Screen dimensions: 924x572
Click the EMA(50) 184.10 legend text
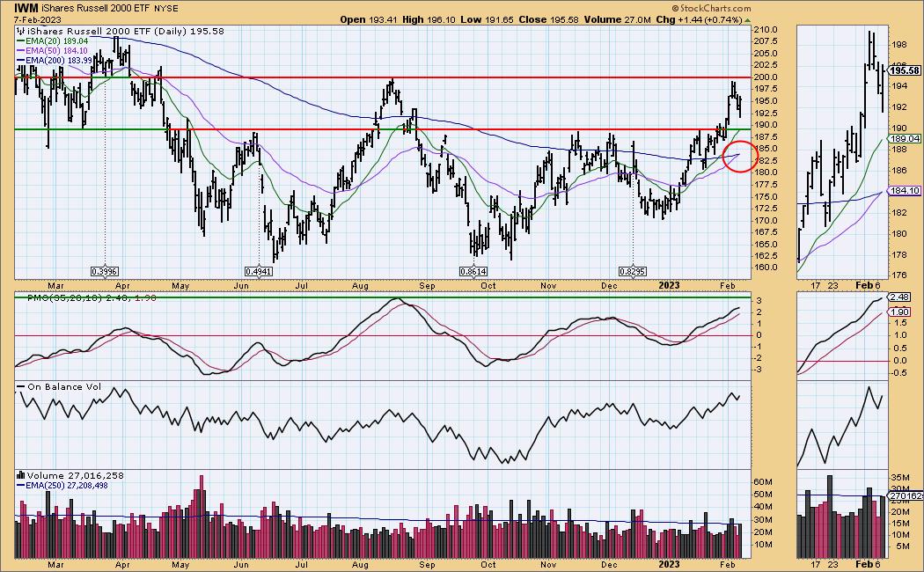tap(57, 51)
